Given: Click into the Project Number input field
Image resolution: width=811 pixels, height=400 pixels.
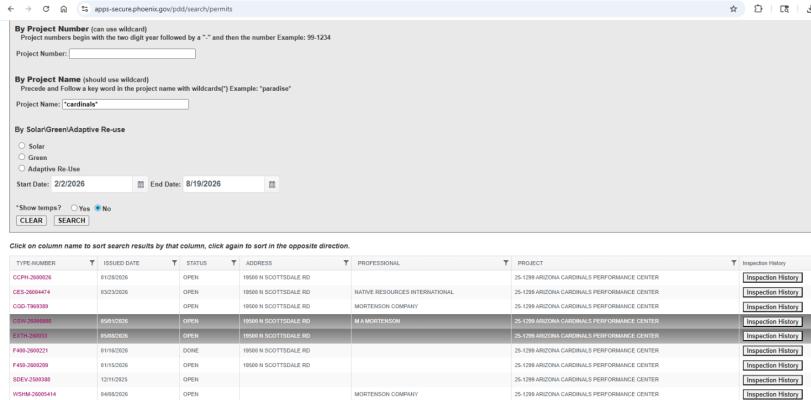Looking at the screenshot, I should 132,54.
